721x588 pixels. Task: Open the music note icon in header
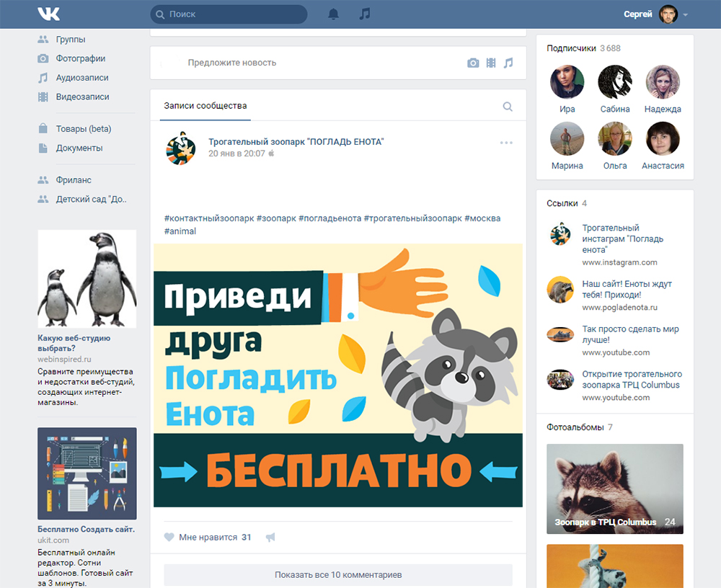[365, 14]
